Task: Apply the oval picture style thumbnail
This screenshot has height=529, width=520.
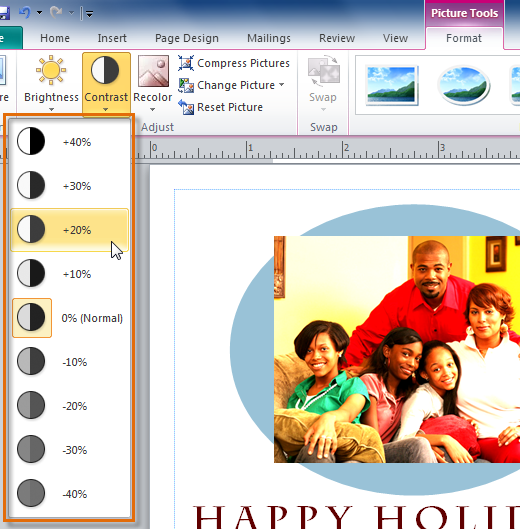Action: coord(464,85)
